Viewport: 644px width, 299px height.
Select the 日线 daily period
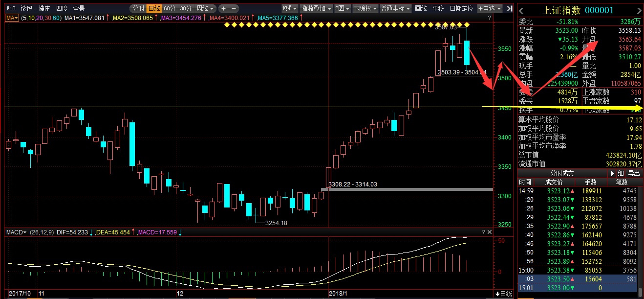(154, 8)
